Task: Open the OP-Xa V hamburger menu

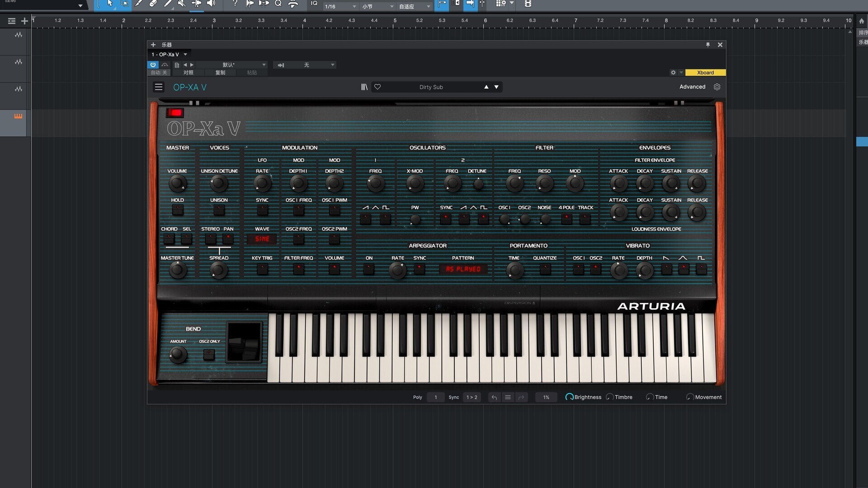Action: [159, 87]
